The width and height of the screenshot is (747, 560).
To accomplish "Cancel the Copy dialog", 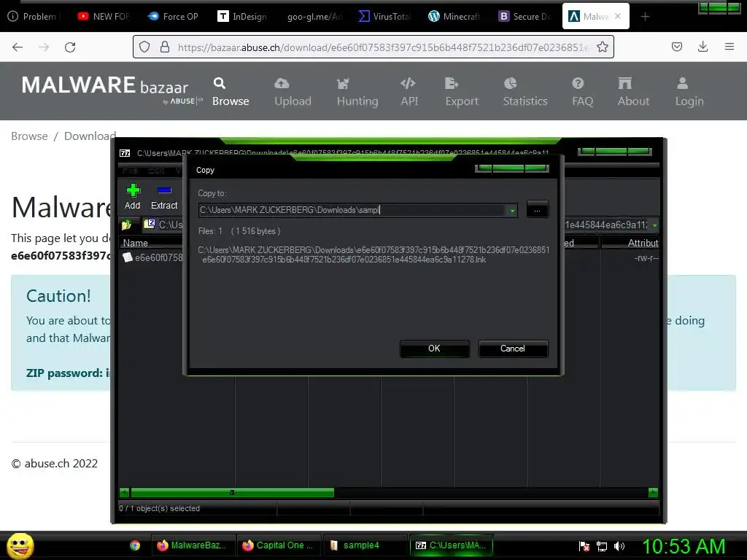I will (513, 349).
